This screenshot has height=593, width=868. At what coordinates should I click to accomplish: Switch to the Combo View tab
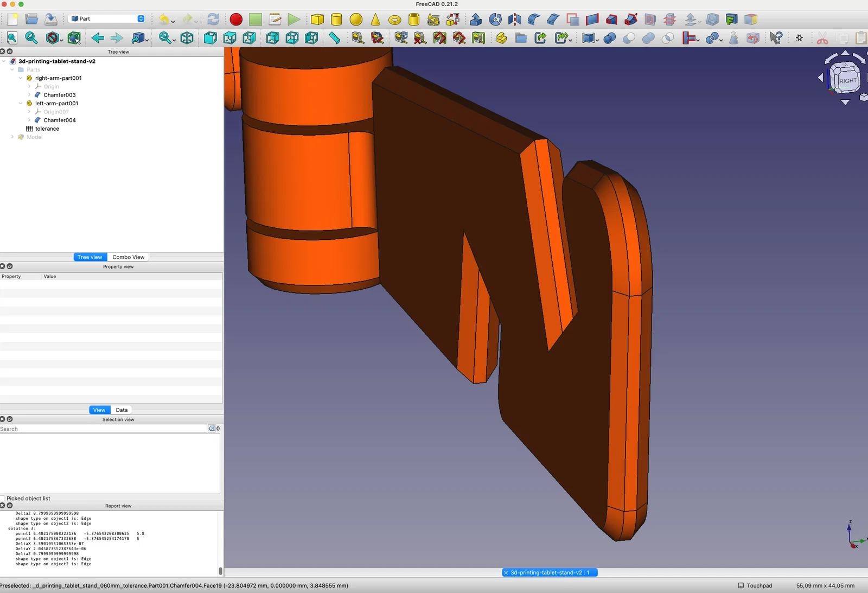(x=129, y=257)
